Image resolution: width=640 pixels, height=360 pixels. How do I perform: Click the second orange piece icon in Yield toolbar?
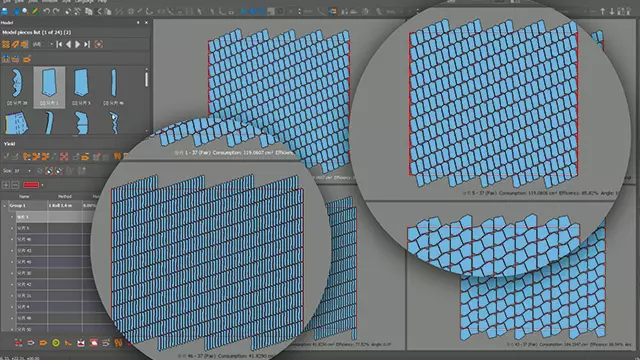36,156
